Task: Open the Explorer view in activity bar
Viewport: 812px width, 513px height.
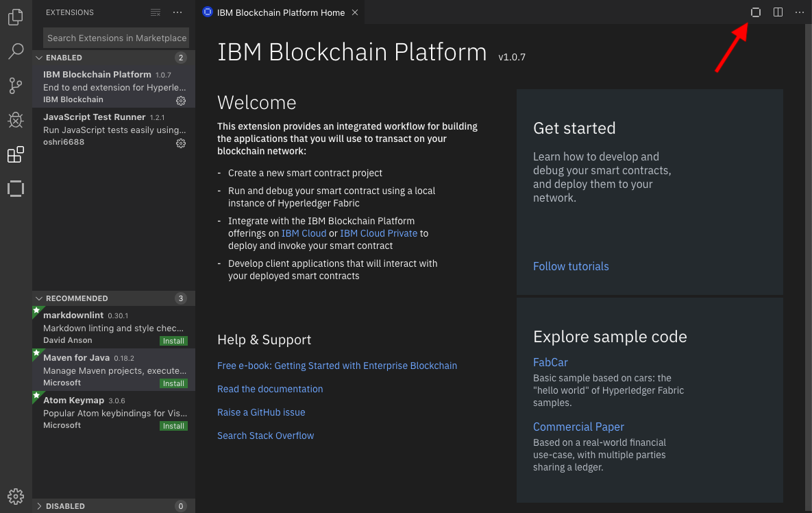Action: [x=16, y=17]
